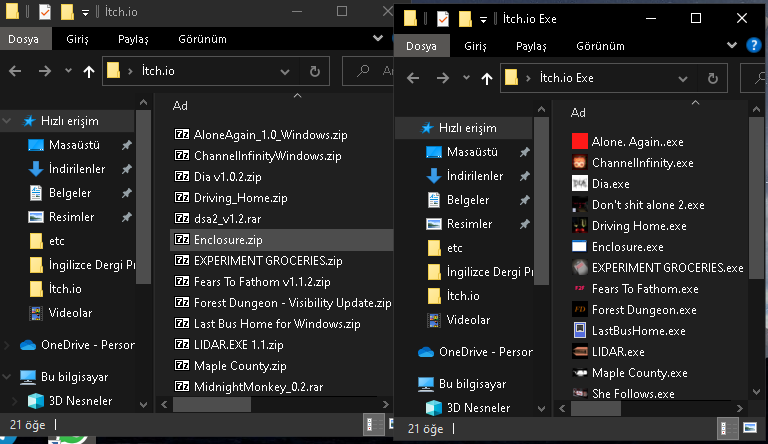This screenshot has width=768, height=444.
Task: Open the help question mark icon
Action: (x=755, y=45)
